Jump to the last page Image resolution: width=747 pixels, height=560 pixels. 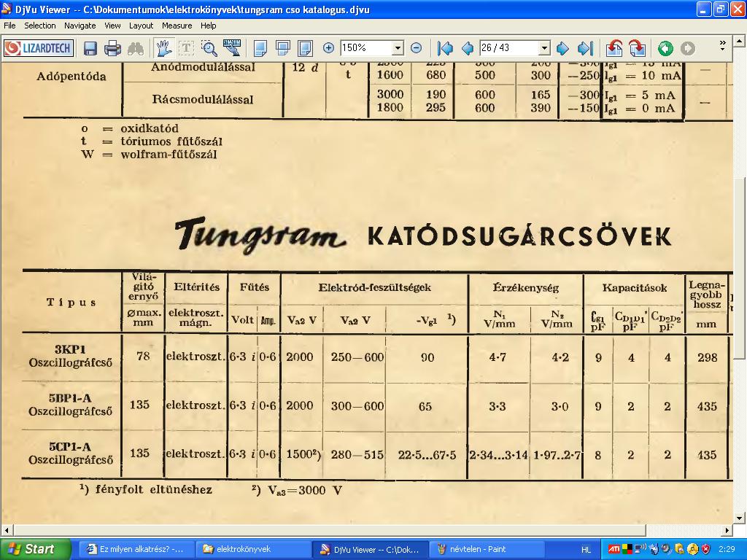coord(585,48)
